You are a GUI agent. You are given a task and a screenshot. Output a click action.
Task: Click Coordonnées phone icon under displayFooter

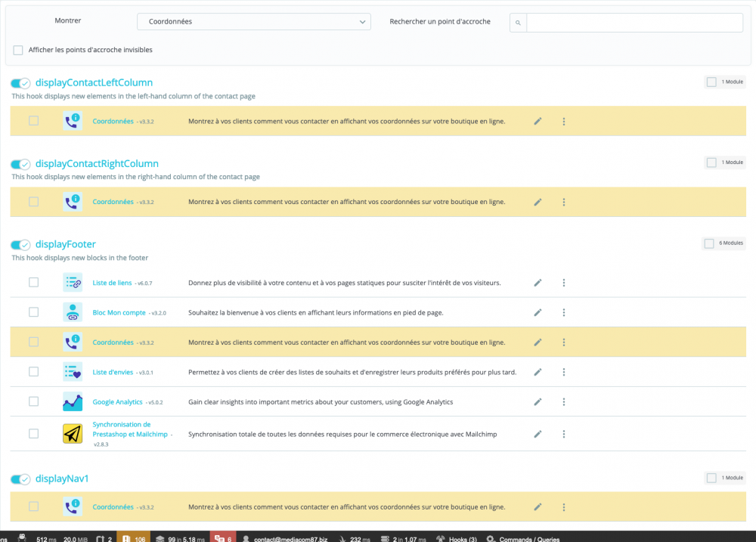73,342
